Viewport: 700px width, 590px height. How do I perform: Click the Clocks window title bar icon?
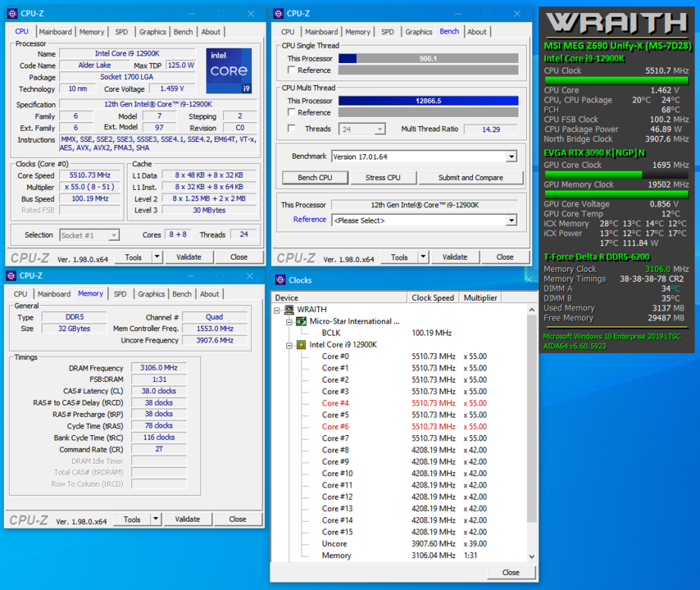[280, 280]
